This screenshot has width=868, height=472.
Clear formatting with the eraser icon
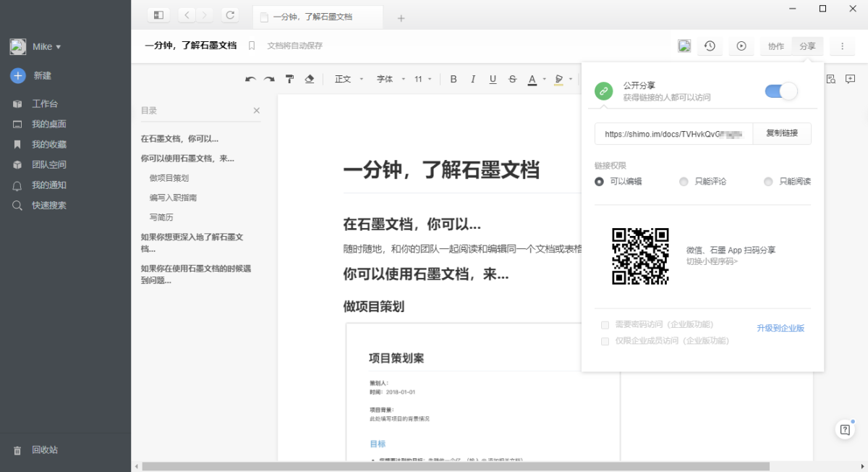tap(310, 79)
